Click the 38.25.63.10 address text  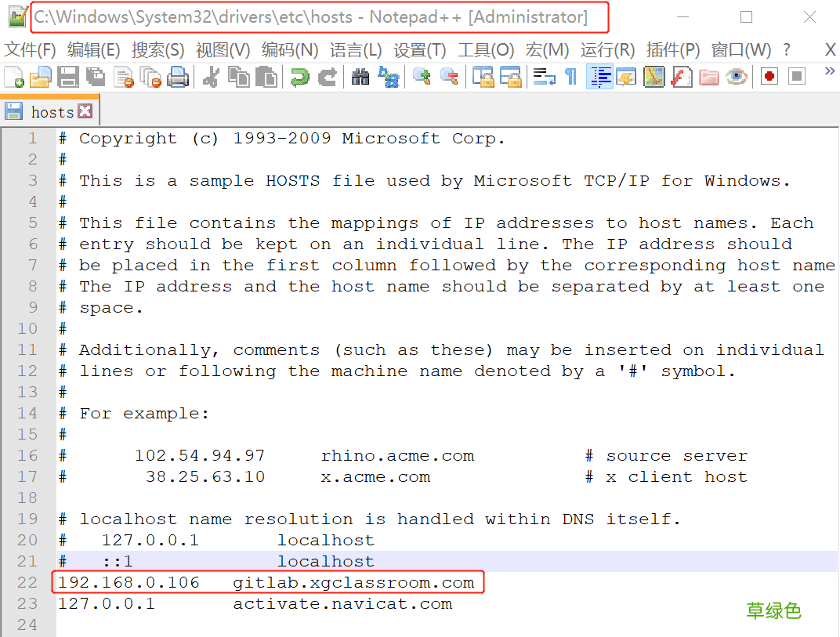pos(205,477)
